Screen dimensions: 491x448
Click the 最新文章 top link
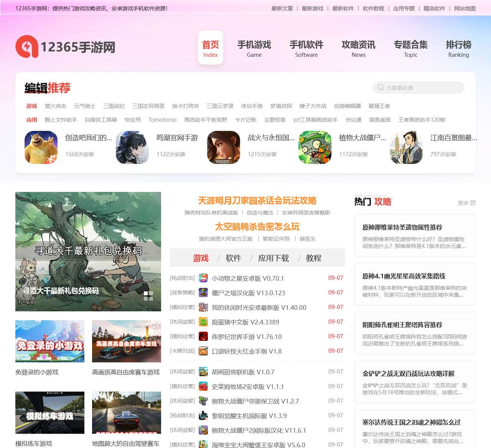[x=282, y=8]
